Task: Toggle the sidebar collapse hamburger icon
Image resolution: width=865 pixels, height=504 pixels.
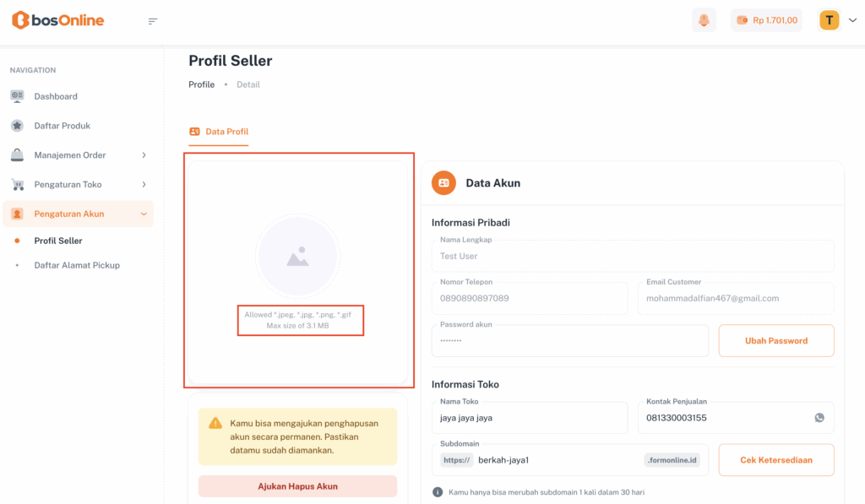Action: pyautogui.click(x=153, y=21)
